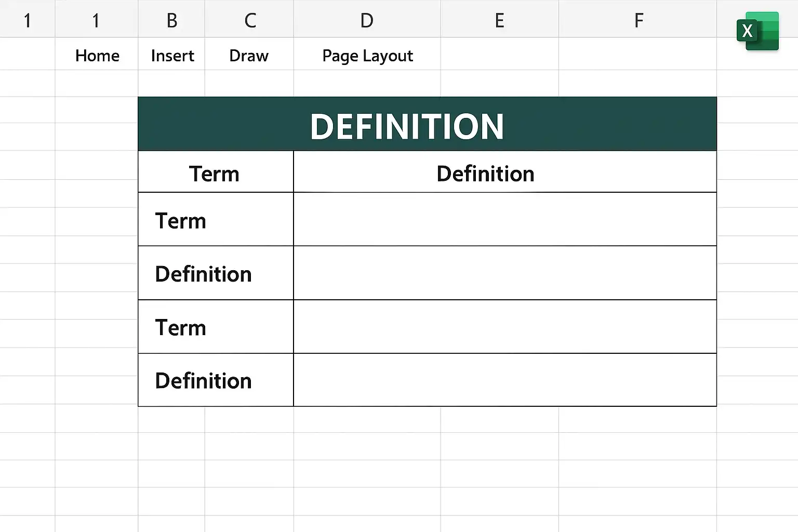Viewport: 798px width, 532px height.
Task: Click column E header
Action: click(499, 20)
